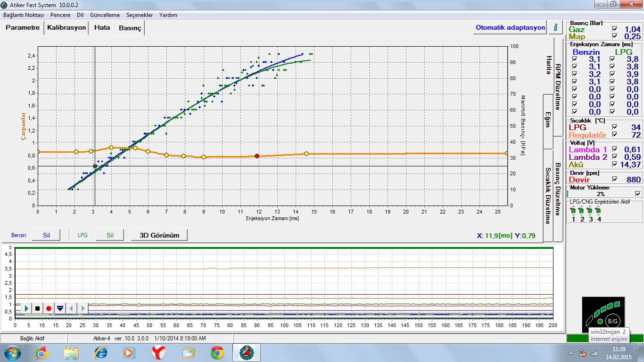Image resolution: width=644 pixels, height=362 pixels.
Task: Toggle the Lambda 2 voltage checkbox
Action: pos(614,157)
